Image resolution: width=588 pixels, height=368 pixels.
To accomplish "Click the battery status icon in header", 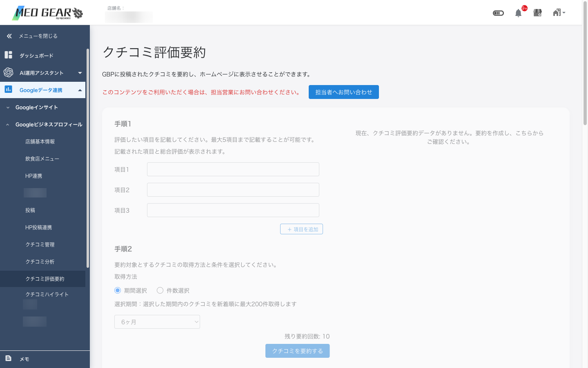I will [498, 13].
